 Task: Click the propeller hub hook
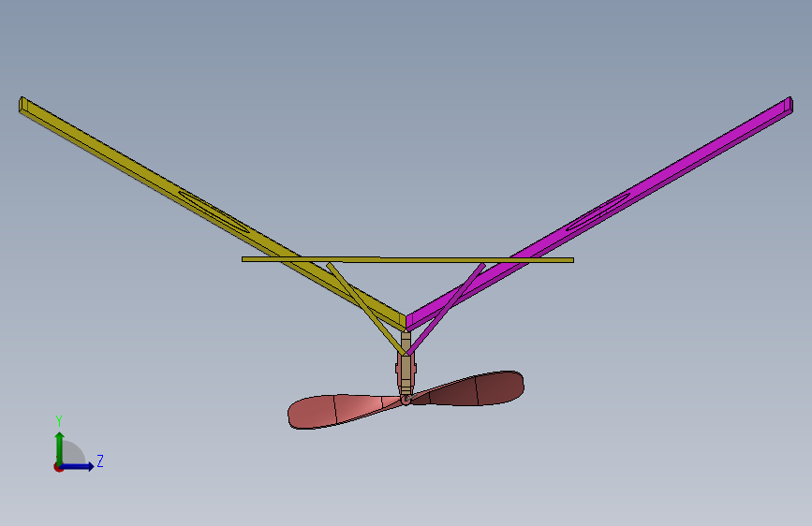click(x=406, y=399)
